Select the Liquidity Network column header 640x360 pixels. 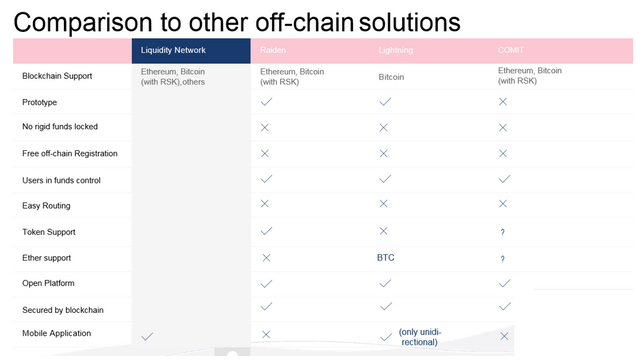click(191, 51)
